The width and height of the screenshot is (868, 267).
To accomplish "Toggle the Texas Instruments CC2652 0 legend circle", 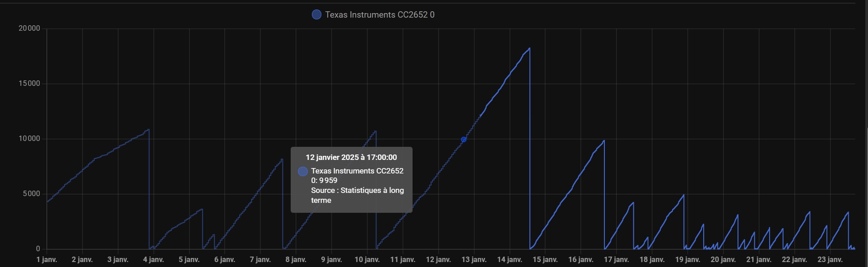I will point(316,15).
